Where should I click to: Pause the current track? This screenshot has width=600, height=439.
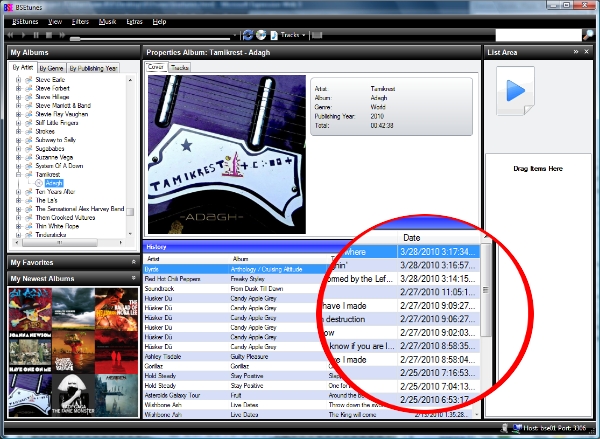(x=36, y=35)
